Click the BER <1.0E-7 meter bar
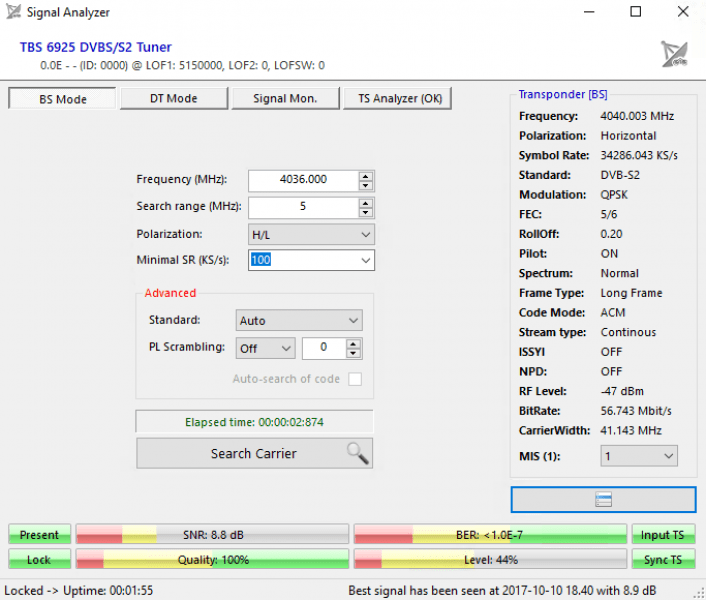Image resolution: width=706 pixels, height=600 pixels. pyautogui.click(x=490, y=535)
